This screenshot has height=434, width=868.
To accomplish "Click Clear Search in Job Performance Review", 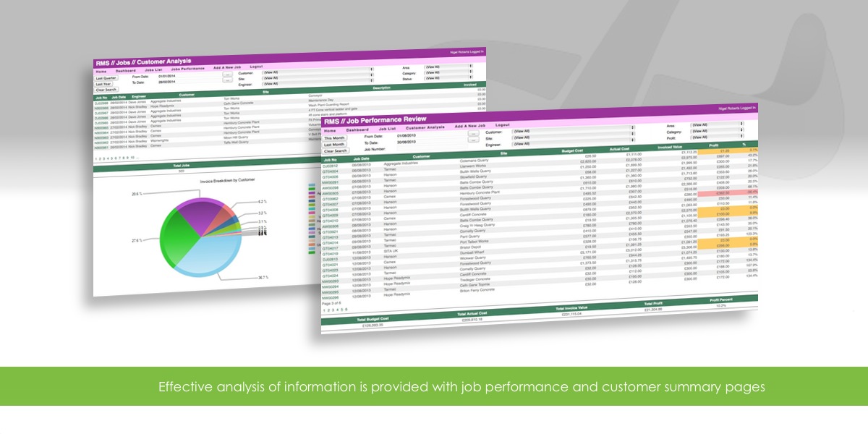I will click(x=335, y=151).
